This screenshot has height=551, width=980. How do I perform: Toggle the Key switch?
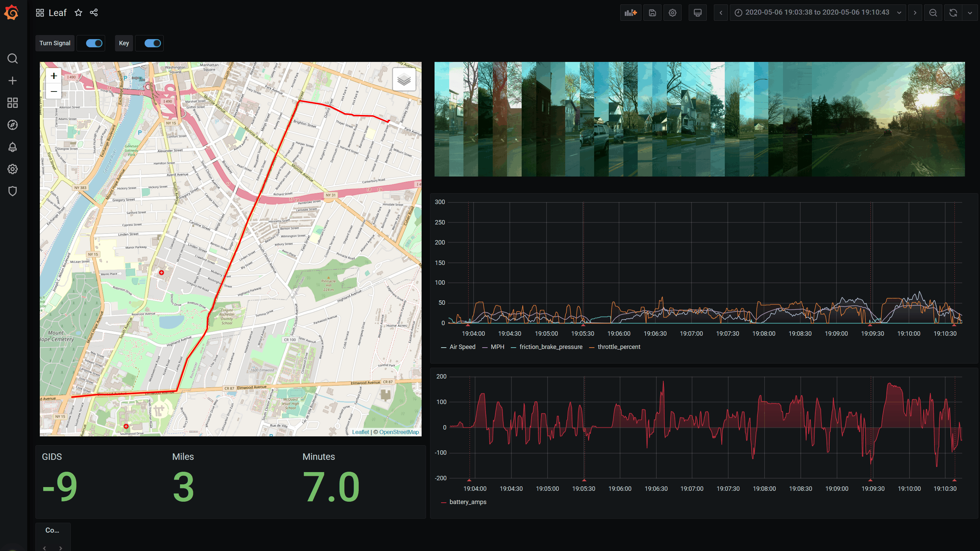pyautogui.click(x=152, y=43)
